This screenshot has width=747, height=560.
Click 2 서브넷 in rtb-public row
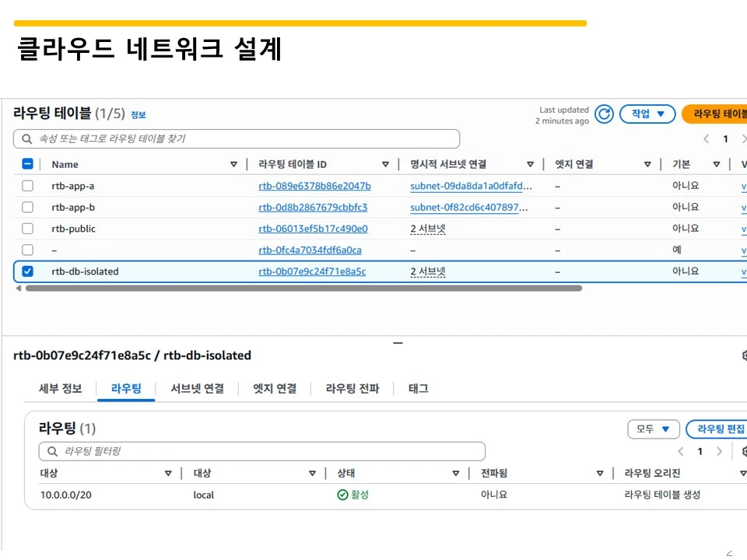click(x=428, y=229)
